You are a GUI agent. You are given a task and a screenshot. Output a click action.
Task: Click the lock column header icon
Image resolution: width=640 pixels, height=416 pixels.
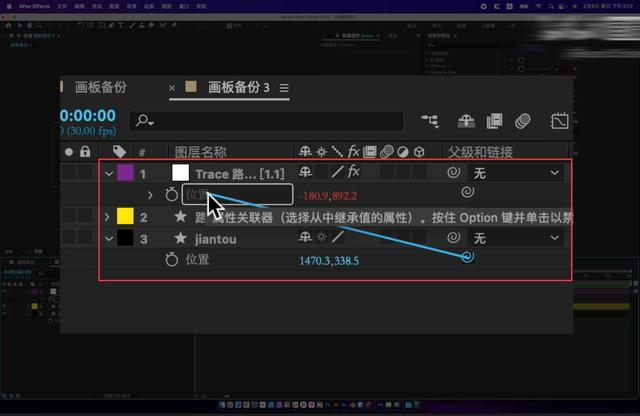[85, 151]
